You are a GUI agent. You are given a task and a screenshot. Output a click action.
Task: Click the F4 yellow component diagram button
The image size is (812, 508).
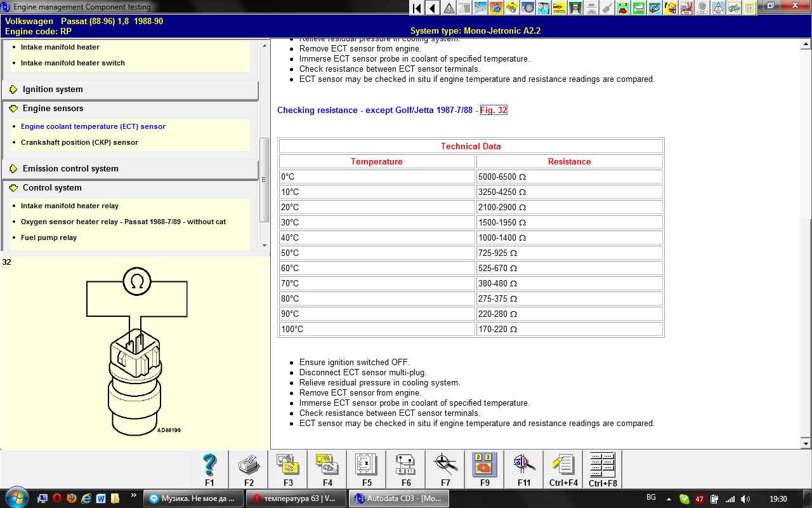[327, 470]
